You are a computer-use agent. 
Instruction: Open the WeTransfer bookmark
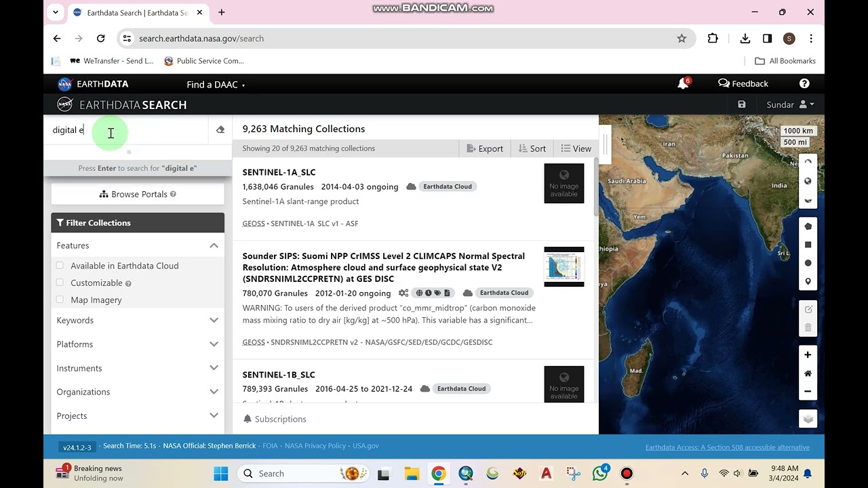[x=112, y=61]
